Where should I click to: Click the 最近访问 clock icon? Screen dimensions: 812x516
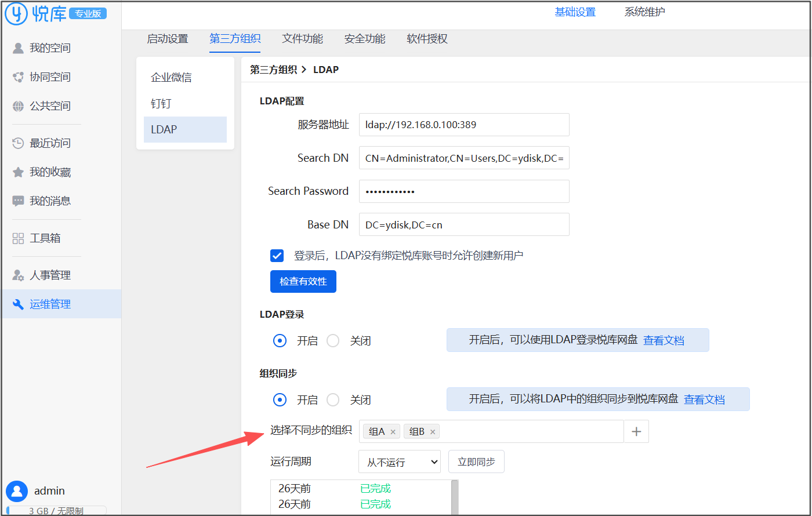pyautogui.click(x=18, y=143)
